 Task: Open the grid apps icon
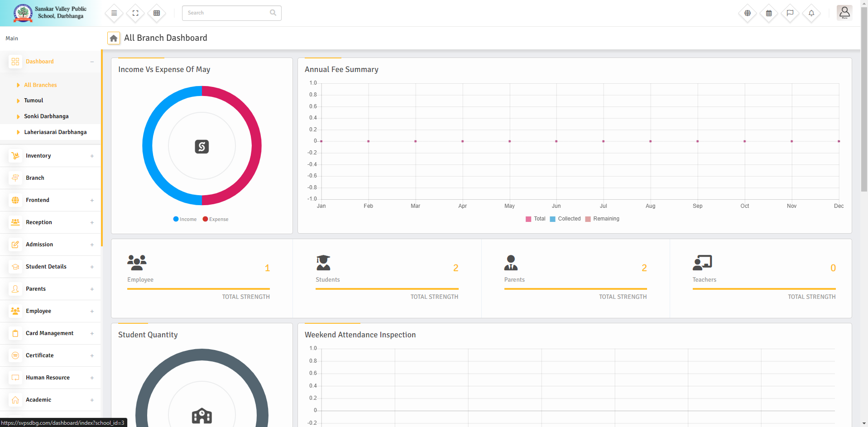click(x=157, y=13)
